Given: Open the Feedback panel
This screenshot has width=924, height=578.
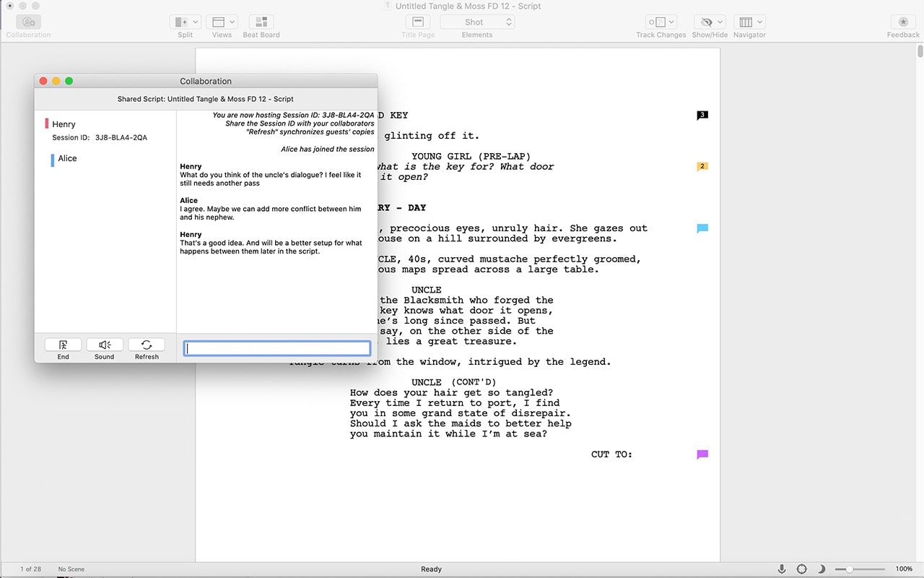Looking at the screenshot, I should pos(903,22).
